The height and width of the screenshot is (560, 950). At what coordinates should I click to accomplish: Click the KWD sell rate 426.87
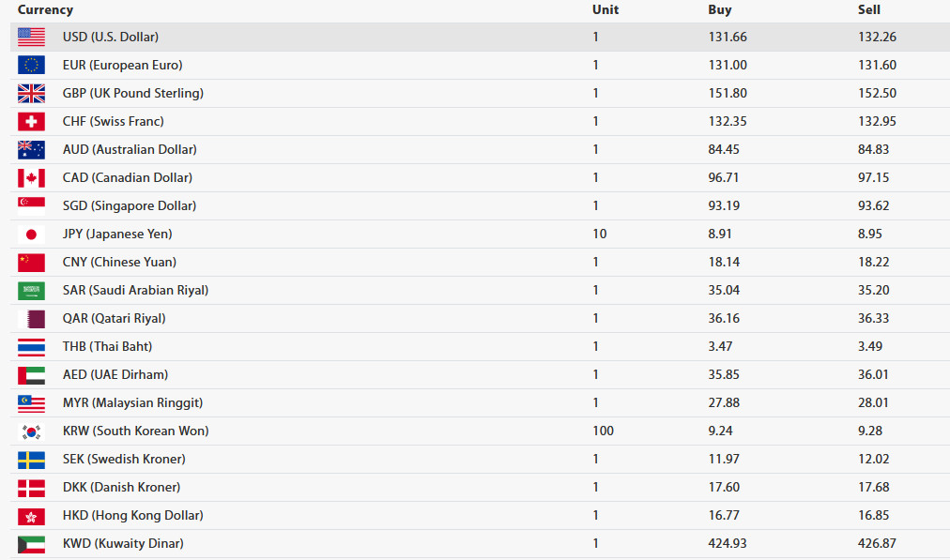tap(877, 544)
